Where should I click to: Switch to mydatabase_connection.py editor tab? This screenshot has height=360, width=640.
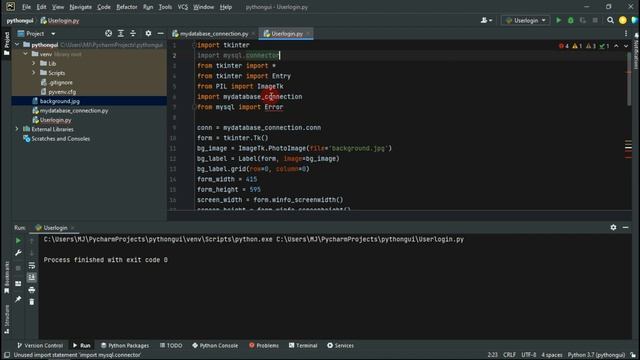click(x=214, y=33)
